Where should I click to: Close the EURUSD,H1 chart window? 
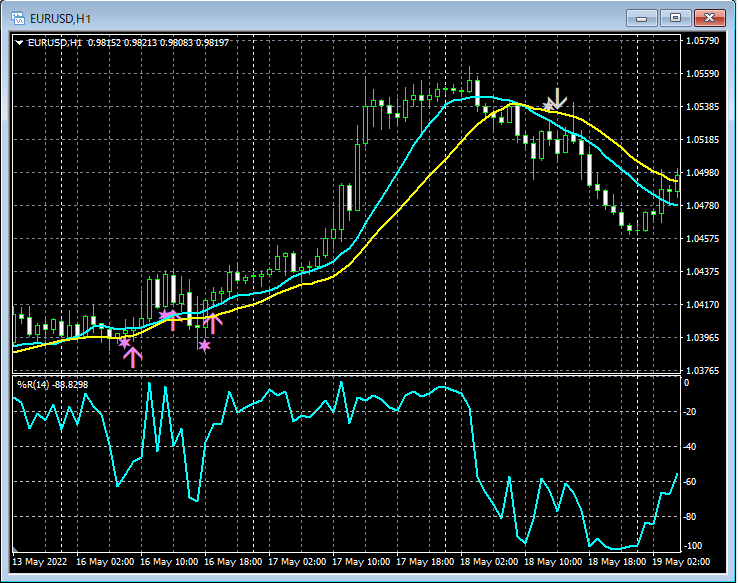pos(709,18)
